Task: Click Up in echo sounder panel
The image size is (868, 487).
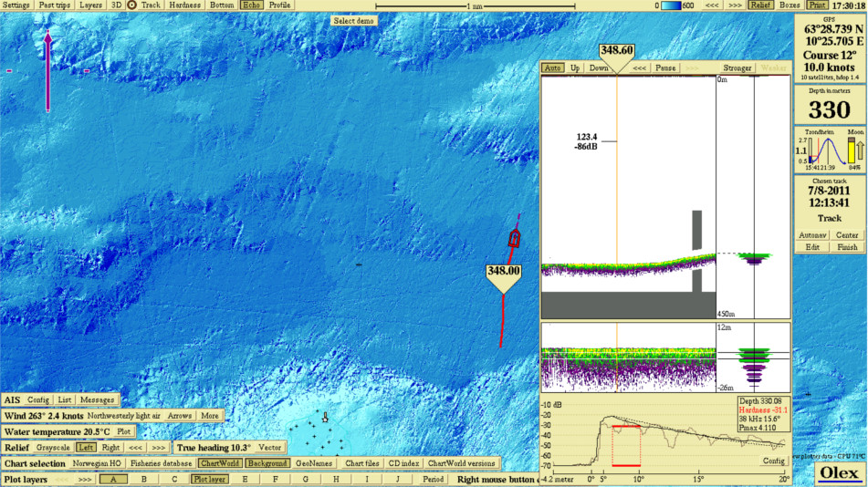Action: 575,67
